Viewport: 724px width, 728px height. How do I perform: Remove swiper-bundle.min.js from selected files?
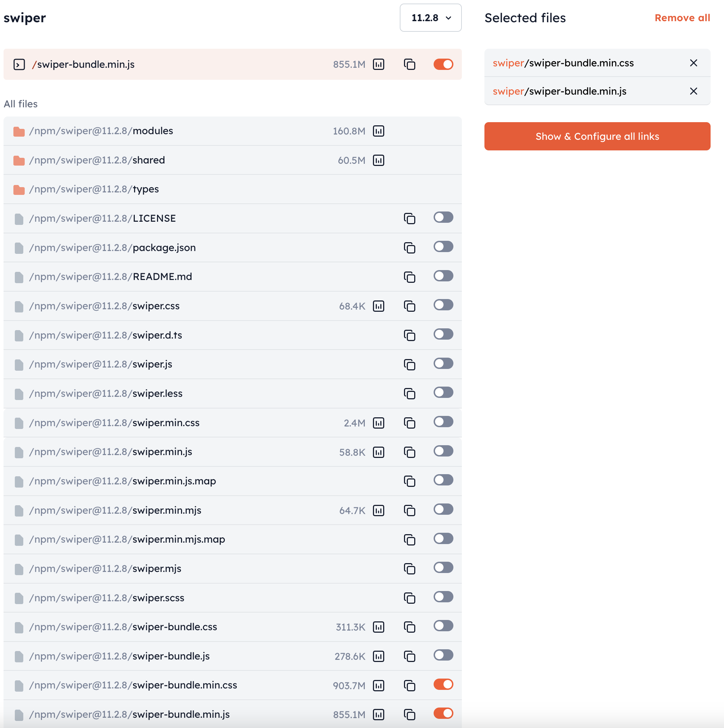(x=694, y=91)
